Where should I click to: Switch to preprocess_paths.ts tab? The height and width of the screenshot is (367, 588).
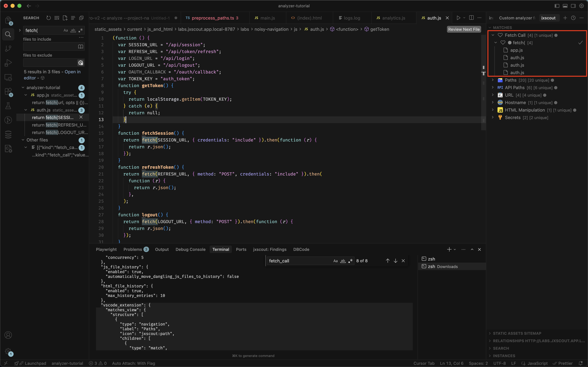click(x=215, y=18)
